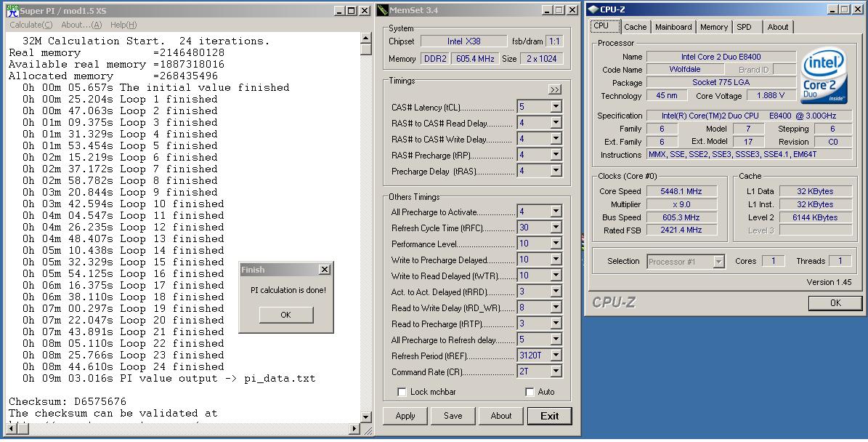Click the Memory frequency field 605.4 MHz
868x442 pixels.
475,59
